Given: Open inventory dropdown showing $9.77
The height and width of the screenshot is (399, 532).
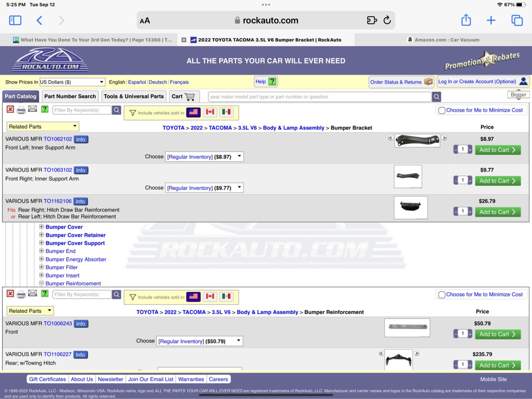Looking at the screenshot, I should 204,188.
